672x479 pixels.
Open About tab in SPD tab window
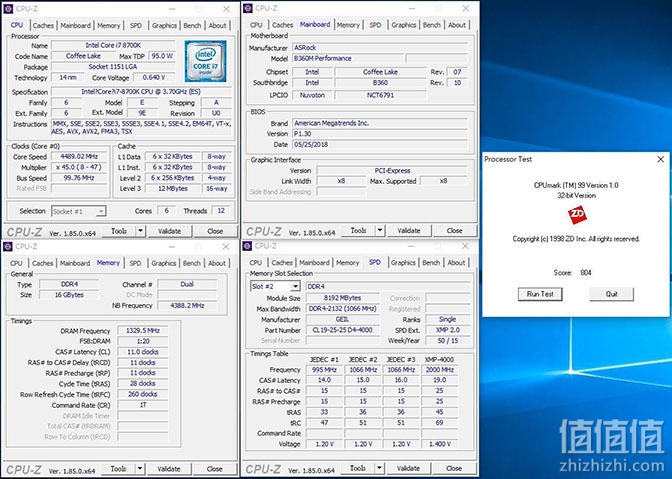456,263
